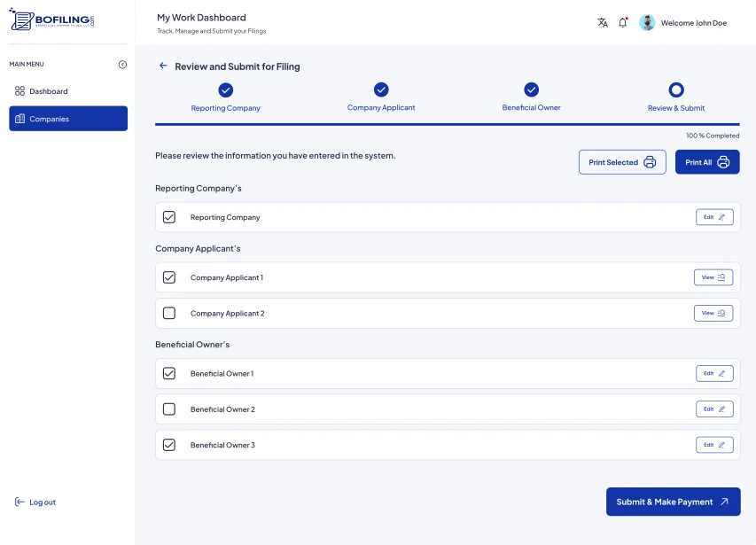Open the notifications bell
Screen dimensions: 756x545
(x=623, y=23)
